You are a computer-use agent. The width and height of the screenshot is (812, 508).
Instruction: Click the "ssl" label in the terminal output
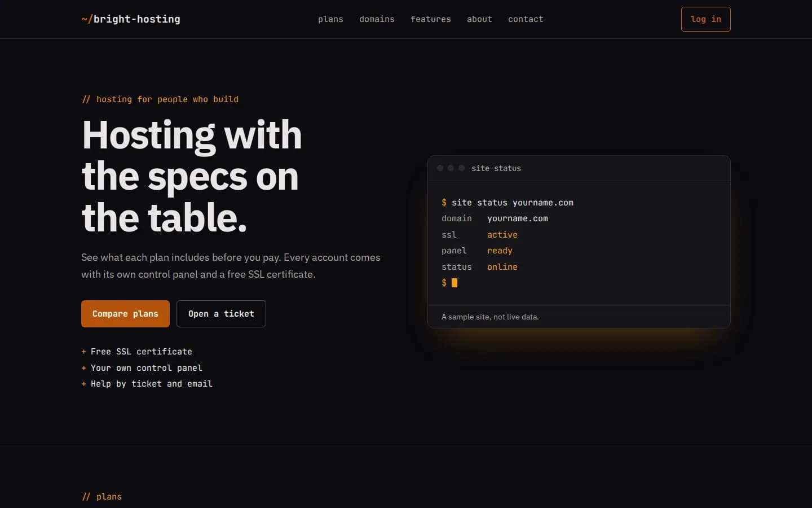click(449, 235)
